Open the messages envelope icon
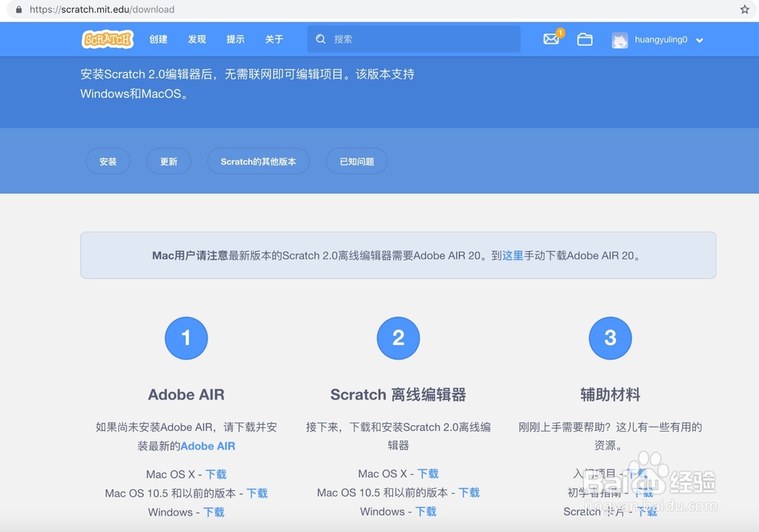Viewport: 759px width, 532px height. (x=551, y=39)
